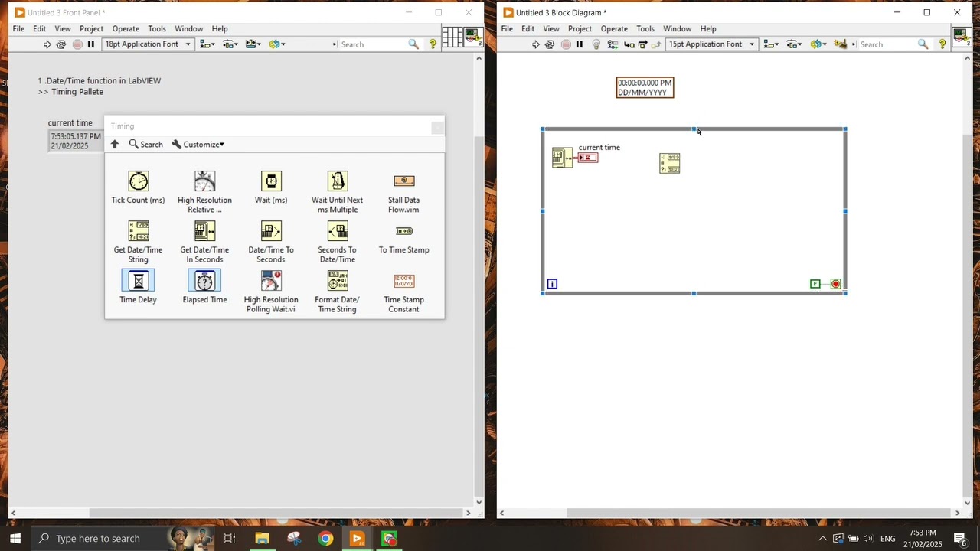This screenshot has width=980, height=551.
Task: Select the Wait (ms) function icon
Action: tap(271, 181)
